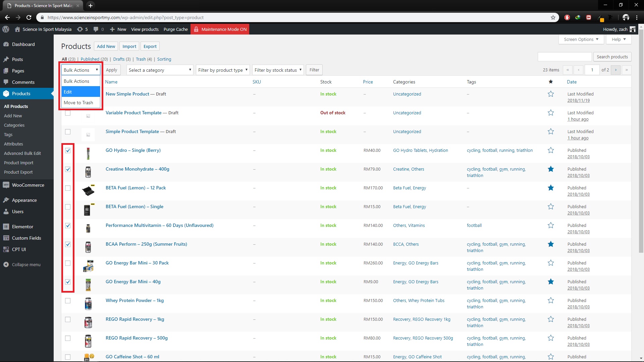Image resolution: width=644 pixels, height=362 pixels.
Task: Open the Bulk Actions dropdown
Action: click(x=81, y=70)
